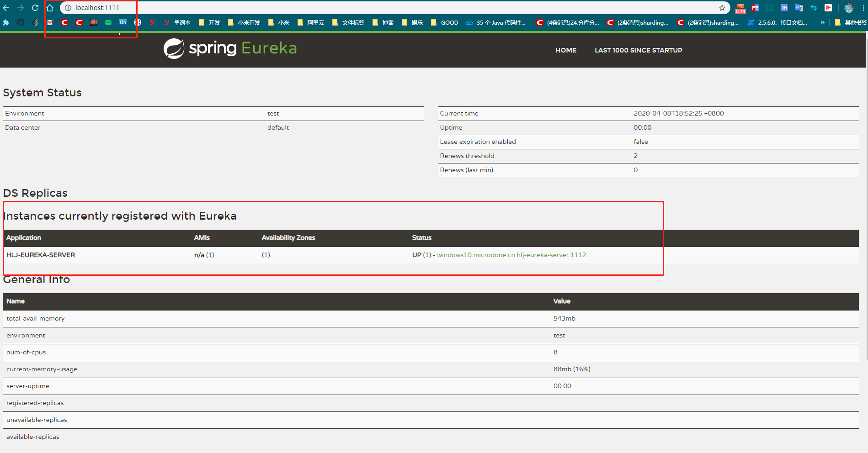Open the 单词本 bookmark
Screen dimensions: 868x453
point(177,22)
